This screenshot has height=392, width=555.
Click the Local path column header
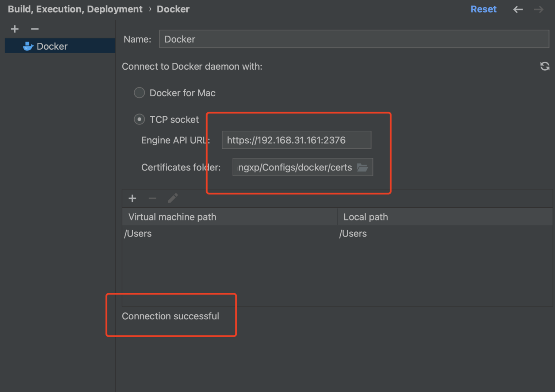(x=445, y=217)
